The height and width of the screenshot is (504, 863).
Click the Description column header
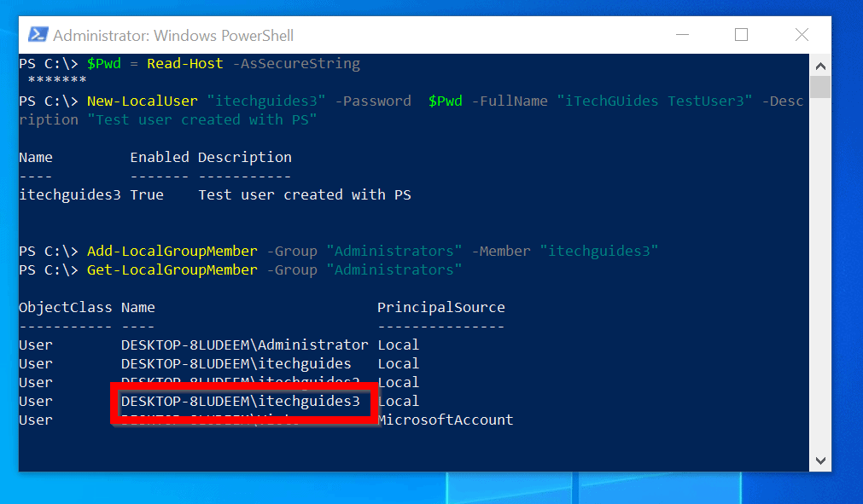click(244, 157)
